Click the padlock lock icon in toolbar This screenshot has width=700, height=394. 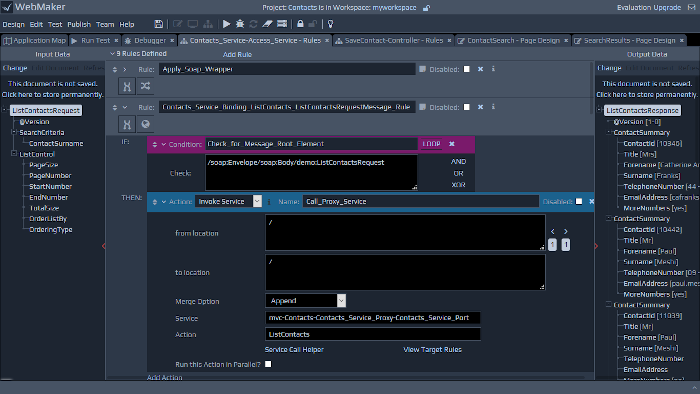(x=300, y=24)
